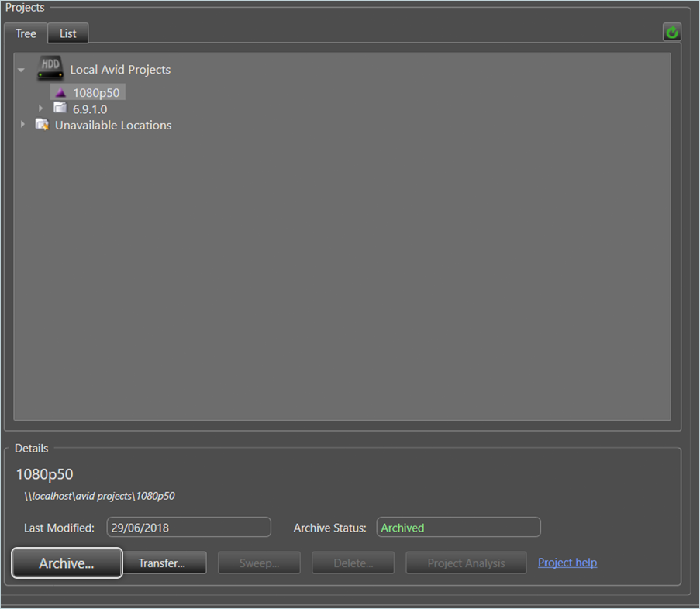Click the Last Modified date field

(189, 528)
